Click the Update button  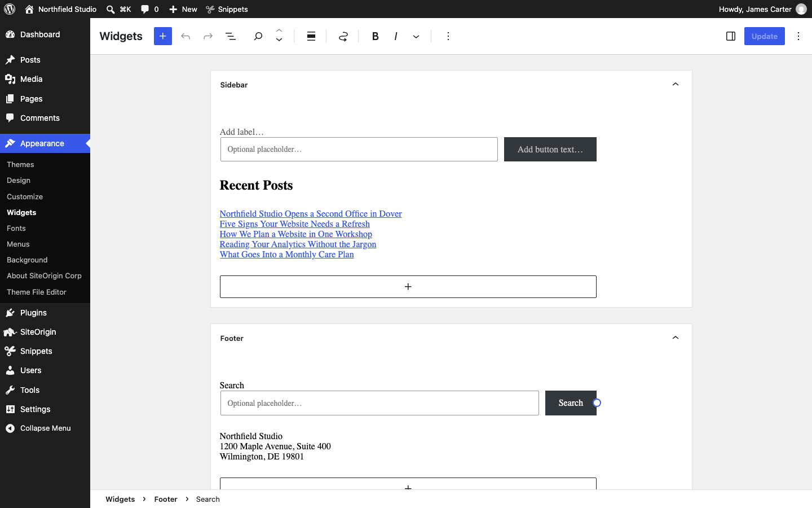tap(765, 36)
